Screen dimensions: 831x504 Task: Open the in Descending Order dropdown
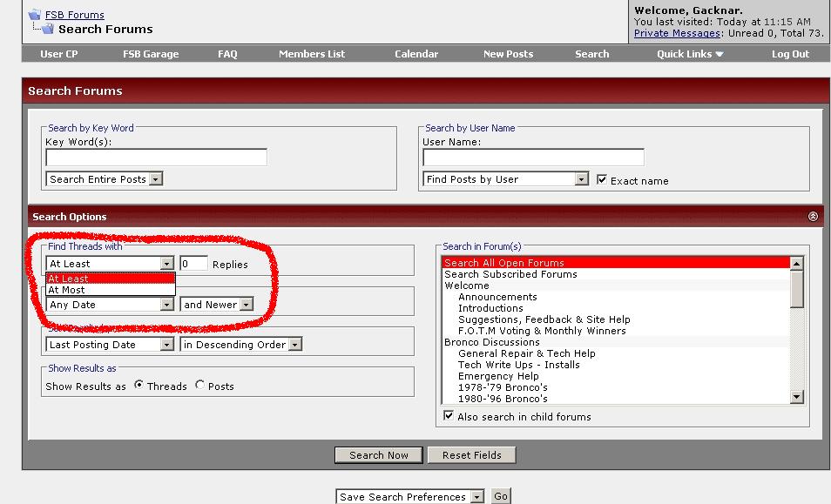[x=241, y=345]
